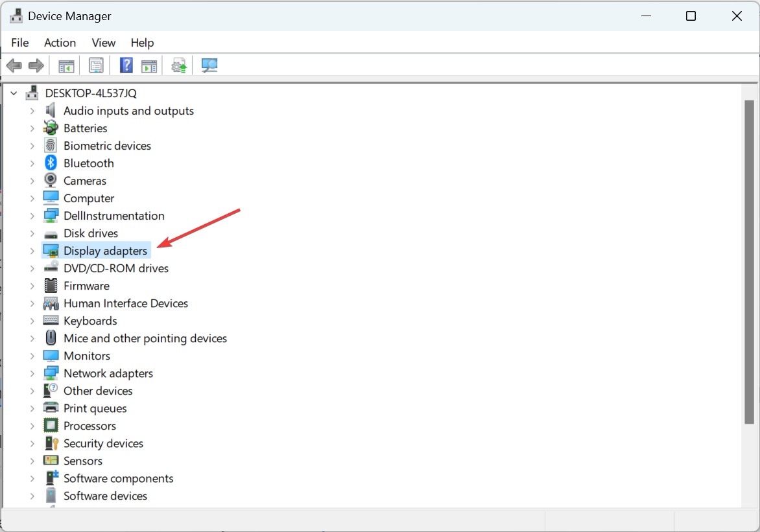
Task: Expand the Keyboards category
Action: (x=32, y=321)
